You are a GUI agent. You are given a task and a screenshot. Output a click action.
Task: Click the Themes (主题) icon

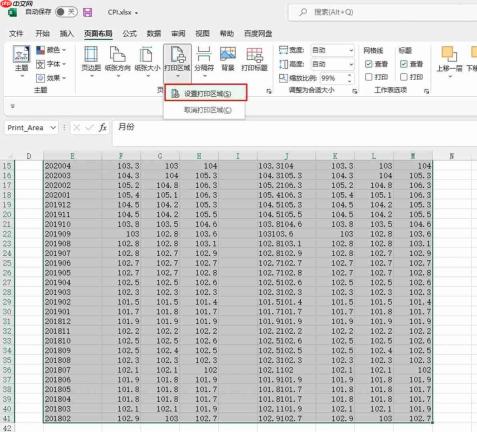[22, 54]
